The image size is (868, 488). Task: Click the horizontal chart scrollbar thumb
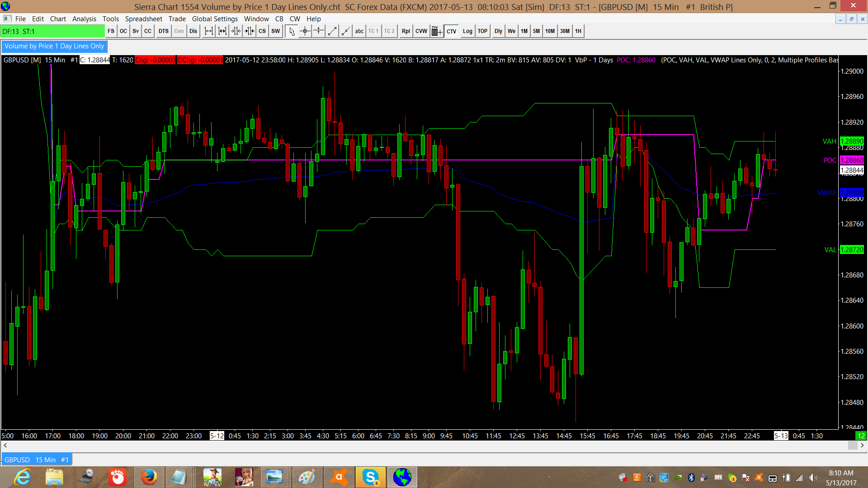(852, 446)
